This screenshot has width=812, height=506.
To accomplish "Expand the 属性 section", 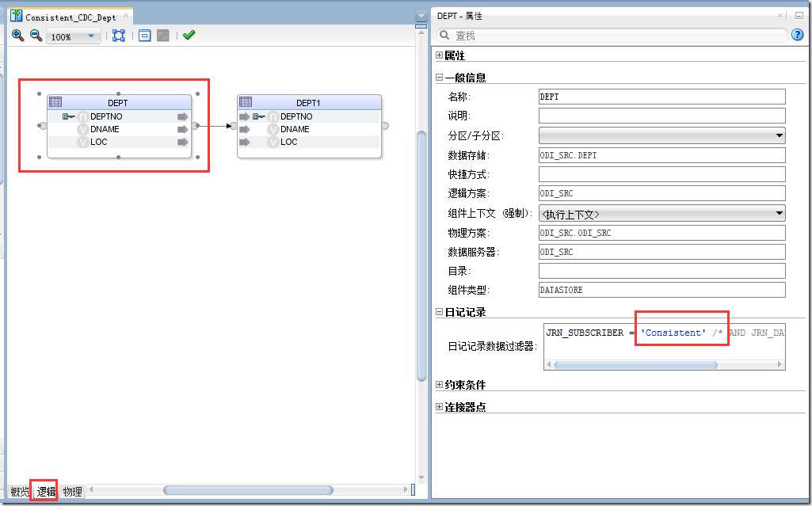I will [439, 55].
